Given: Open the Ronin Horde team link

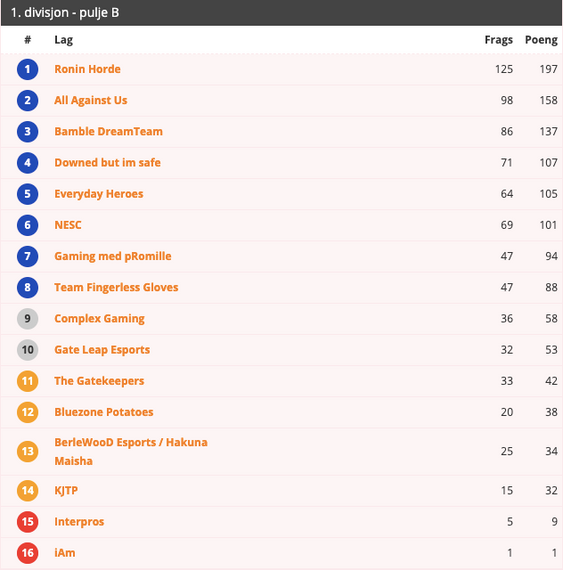Looking at the screenshot, I should (x=87, y=69).
